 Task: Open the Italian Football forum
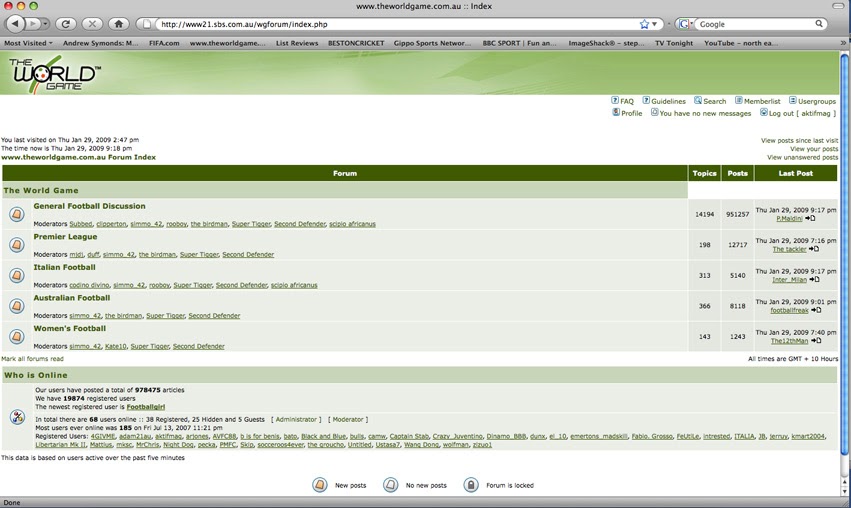(65, 267)
